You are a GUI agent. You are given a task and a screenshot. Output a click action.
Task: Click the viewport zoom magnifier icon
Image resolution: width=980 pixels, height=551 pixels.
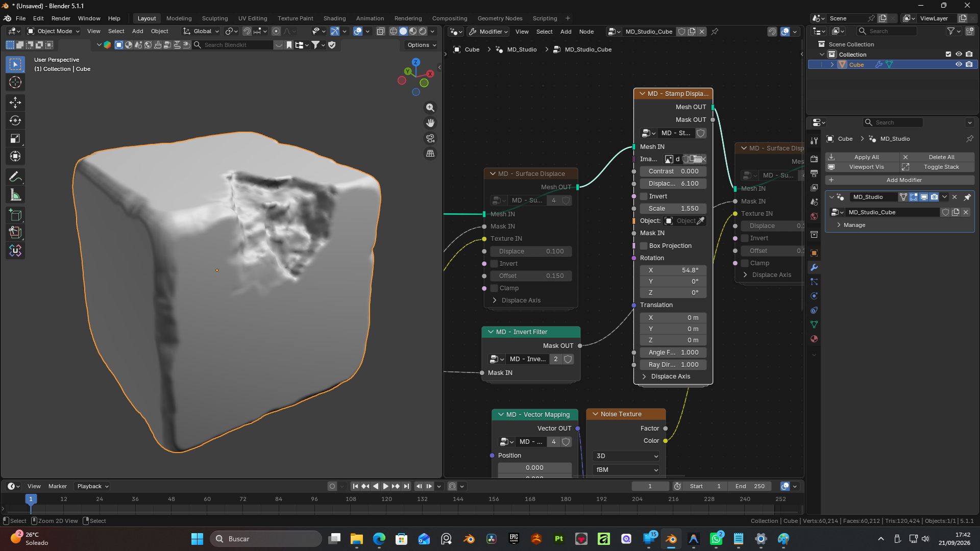(x=430, y=108)
